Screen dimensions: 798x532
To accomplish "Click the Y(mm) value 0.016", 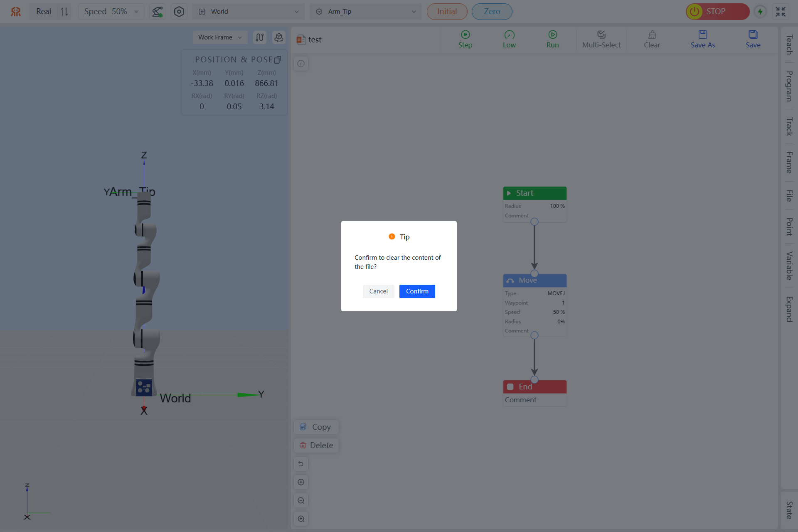I will coord(234,84).
